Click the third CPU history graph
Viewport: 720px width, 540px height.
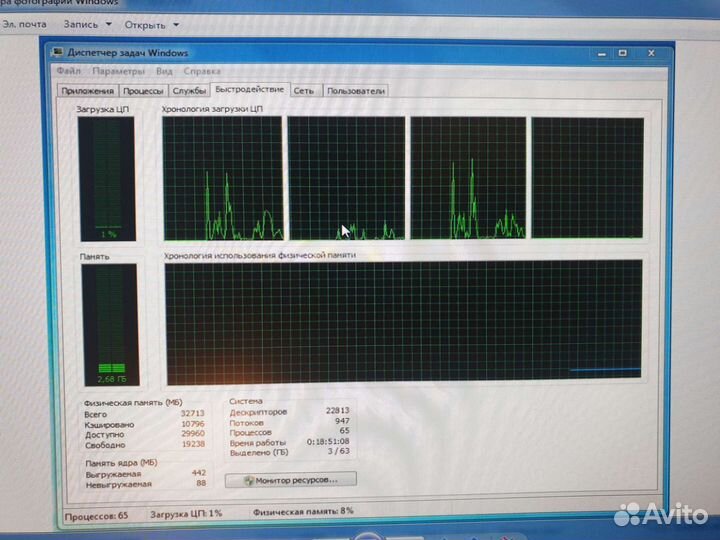pos(468,178)
